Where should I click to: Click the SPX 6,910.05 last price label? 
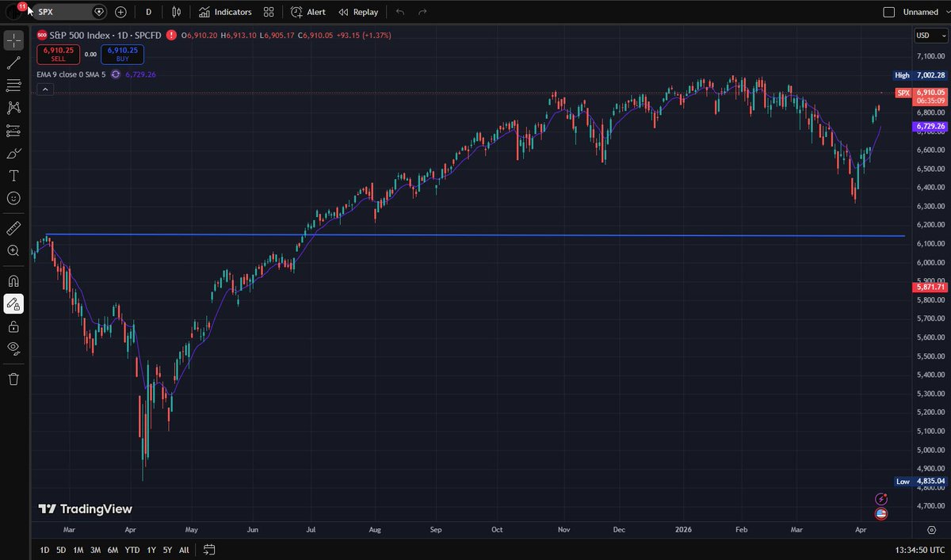(920, 97)
